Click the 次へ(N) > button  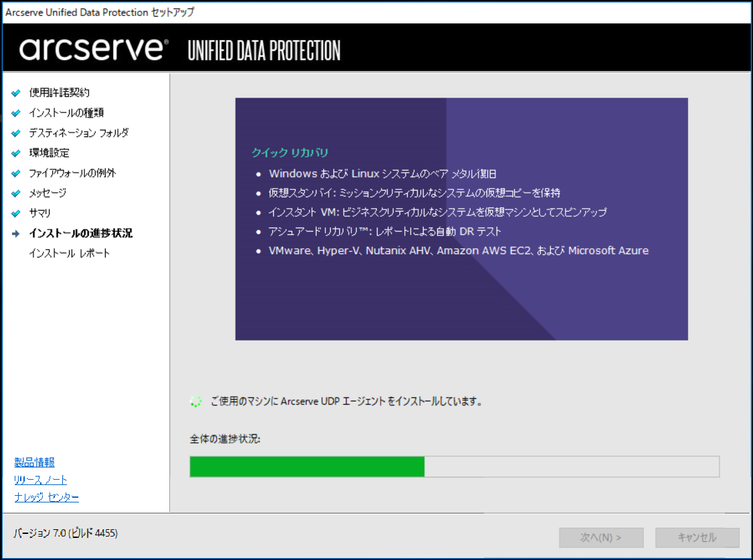coord(601,537)
